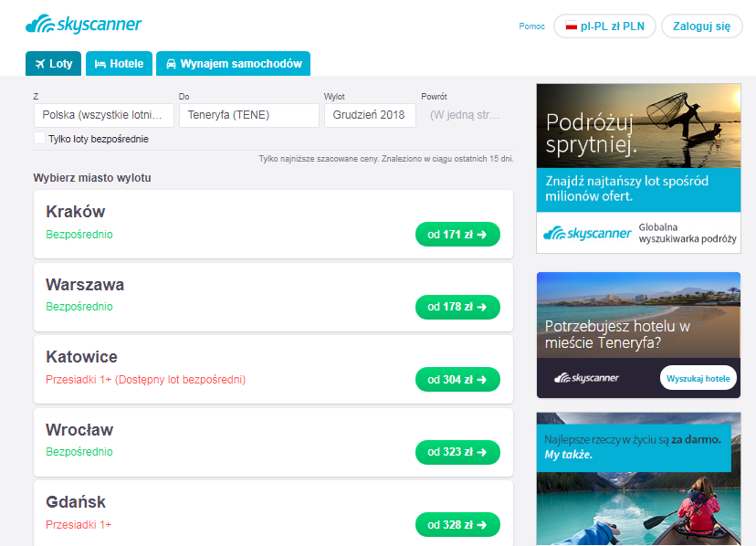756x546 pixels.
Task: Click the Skyscanner logo in Globalna wyszukiwarka ad
Action: (587, 233)
